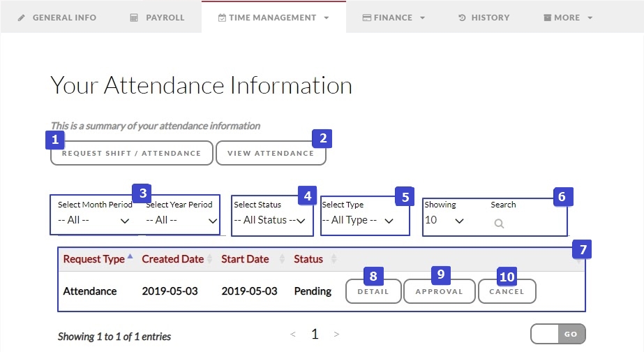Click the search magnifier icon
This screenshot has width=644, height=352.
pos(499,224)
